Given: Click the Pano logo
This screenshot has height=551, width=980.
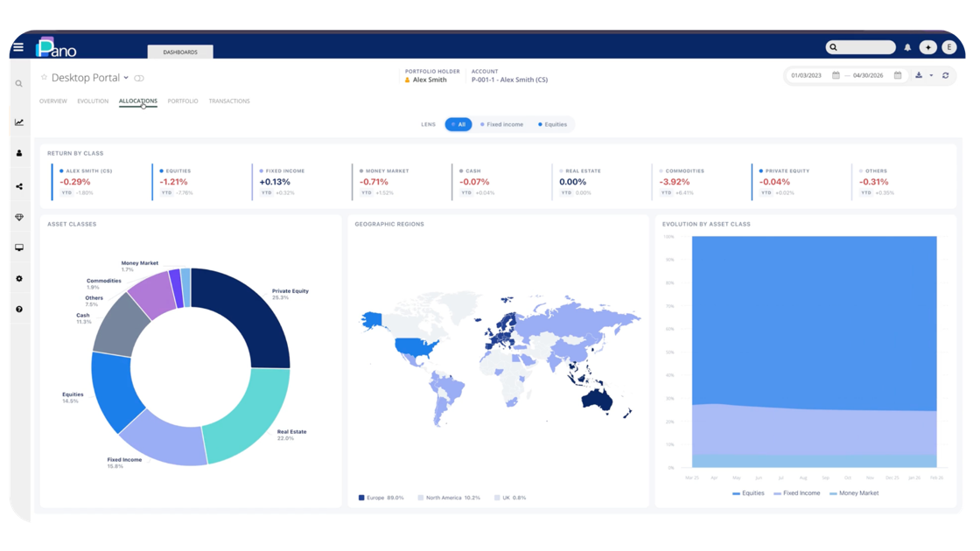Looking at the screenshot, I should point(56,47).
